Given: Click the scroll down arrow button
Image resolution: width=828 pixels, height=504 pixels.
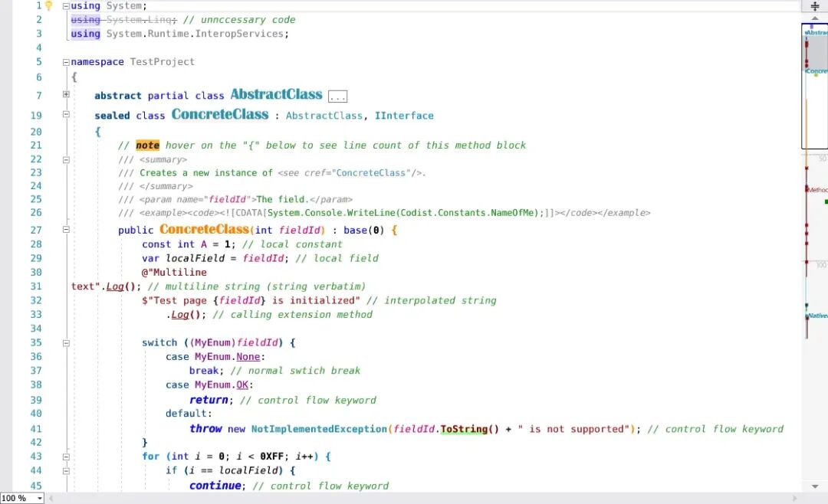Looking at the screenshot, I should (814, 486).
